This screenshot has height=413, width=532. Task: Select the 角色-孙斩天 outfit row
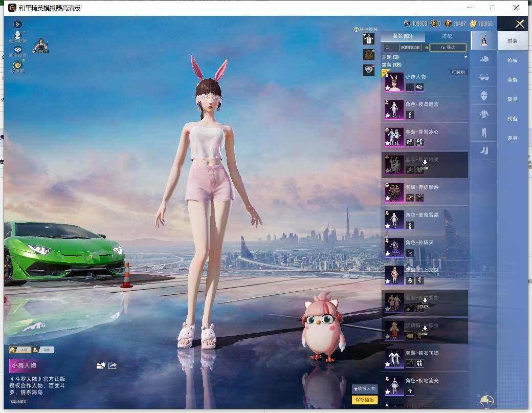[x=425, y=247]
